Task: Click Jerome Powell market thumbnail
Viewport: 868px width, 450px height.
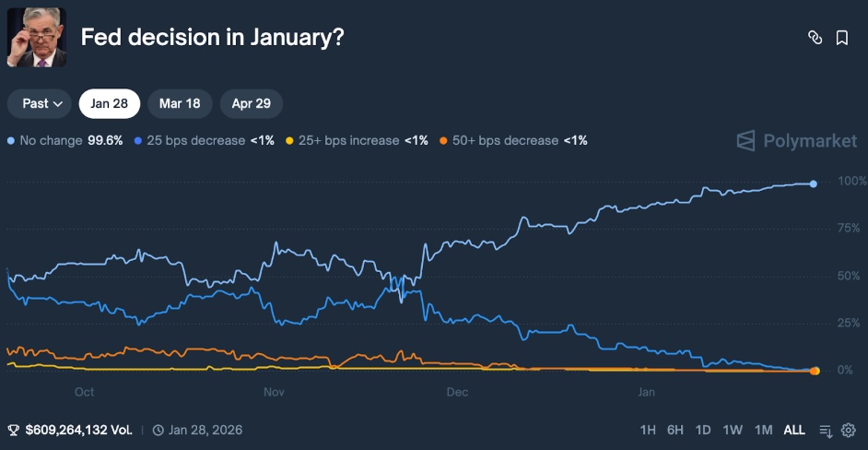Action: click(37, 38)
